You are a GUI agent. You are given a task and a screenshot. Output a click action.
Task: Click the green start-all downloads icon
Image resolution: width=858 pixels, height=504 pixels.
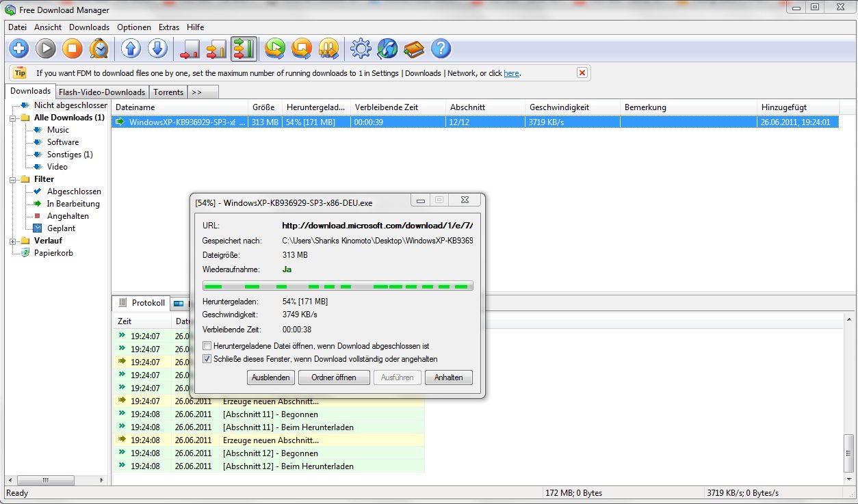tap(275, 49)
